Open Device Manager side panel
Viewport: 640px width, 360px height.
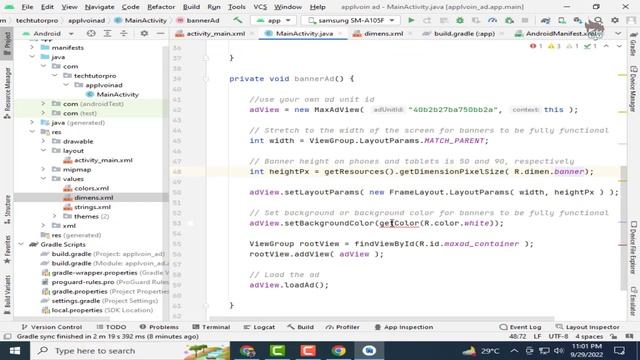pyautogui.click(x=633, y=89)
